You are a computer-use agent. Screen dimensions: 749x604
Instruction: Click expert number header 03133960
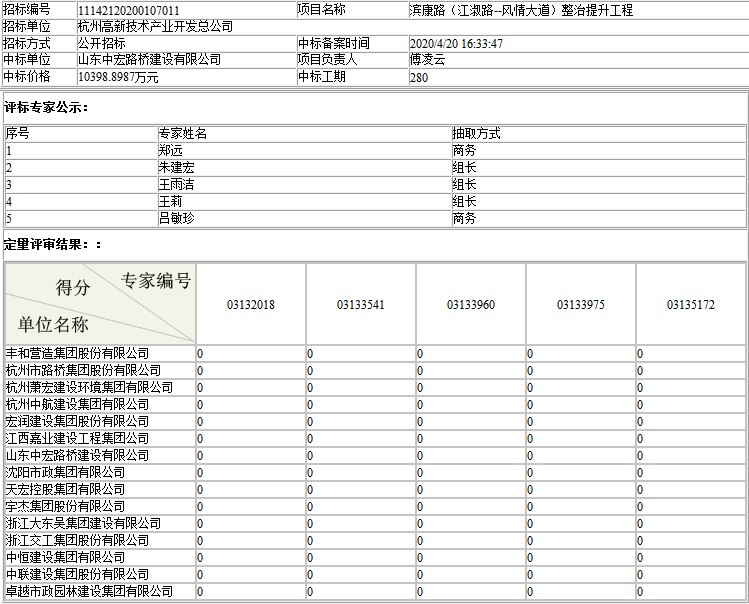pos(471,304)
